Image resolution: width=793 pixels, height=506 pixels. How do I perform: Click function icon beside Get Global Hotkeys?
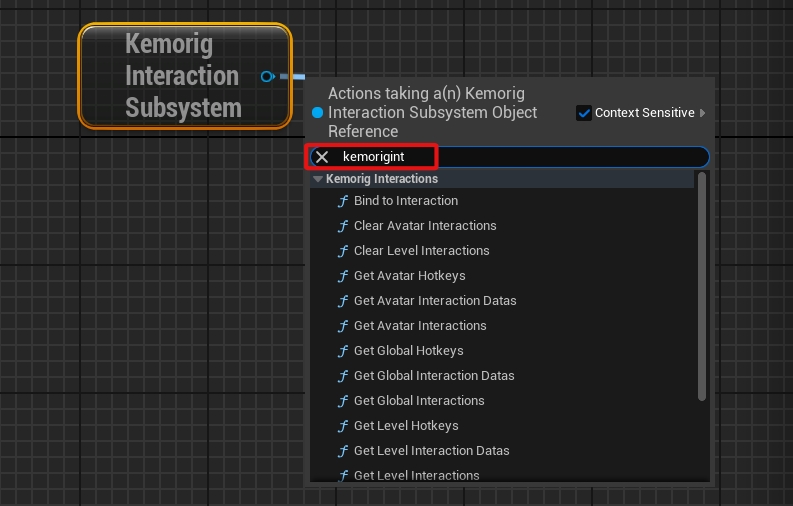coord(344,351)
